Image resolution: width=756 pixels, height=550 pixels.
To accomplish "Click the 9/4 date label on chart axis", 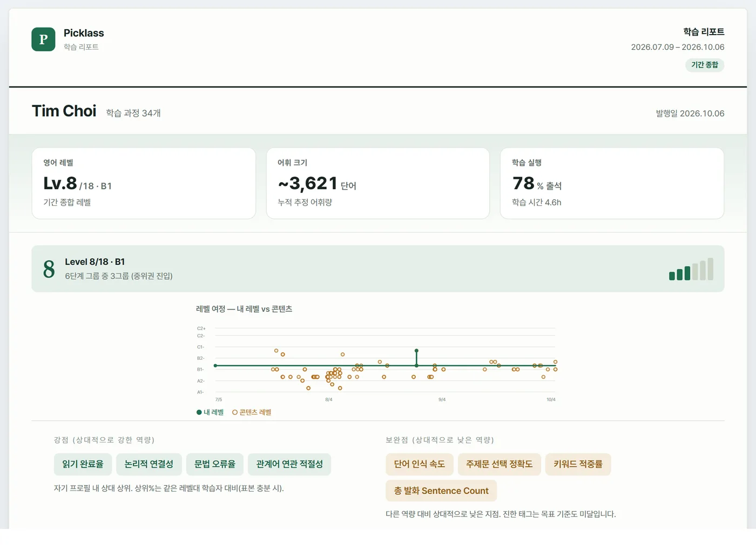I will click(442, 400).
